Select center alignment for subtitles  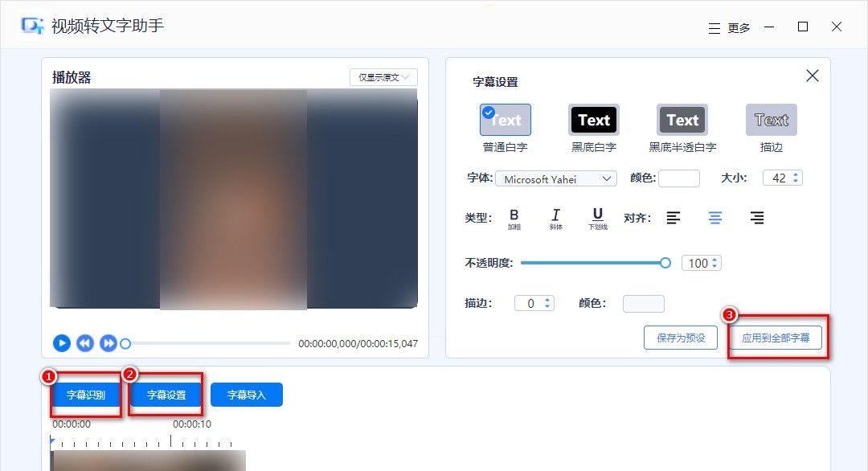click(x=715, y=217)
